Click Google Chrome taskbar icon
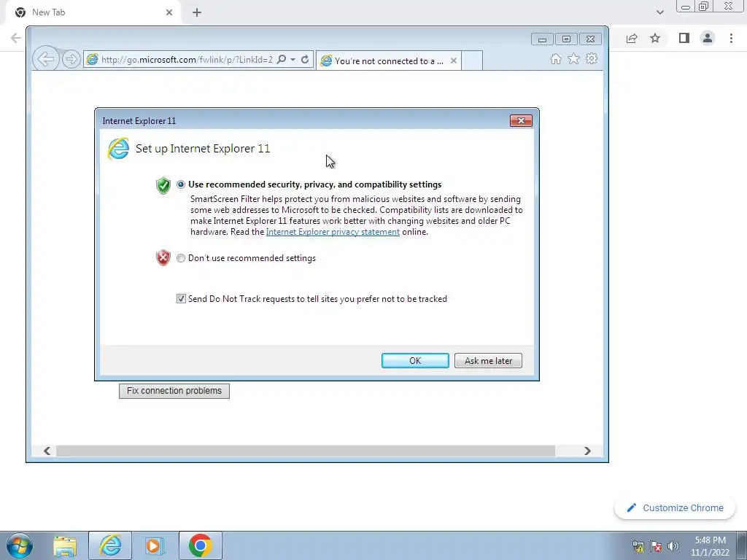Screen dimensions: 747x560 pos(200,545)
